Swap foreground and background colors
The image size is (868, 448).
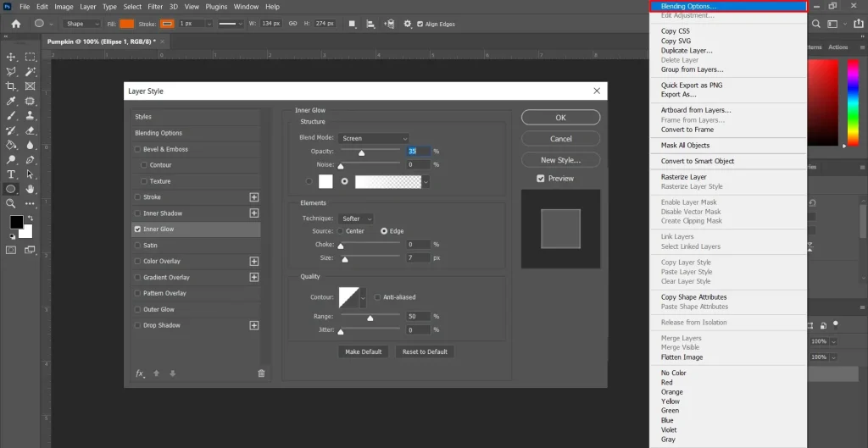[x=30, y=218]
